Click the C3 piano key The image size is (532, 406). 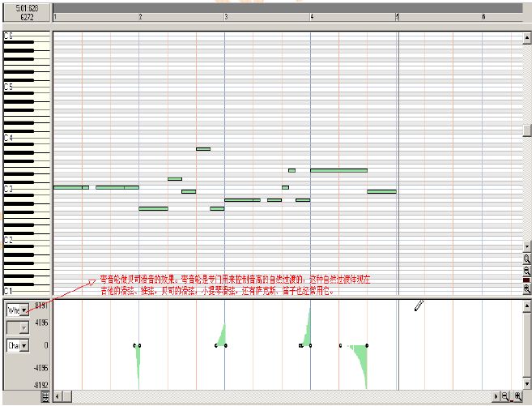(x=27, y=189)
